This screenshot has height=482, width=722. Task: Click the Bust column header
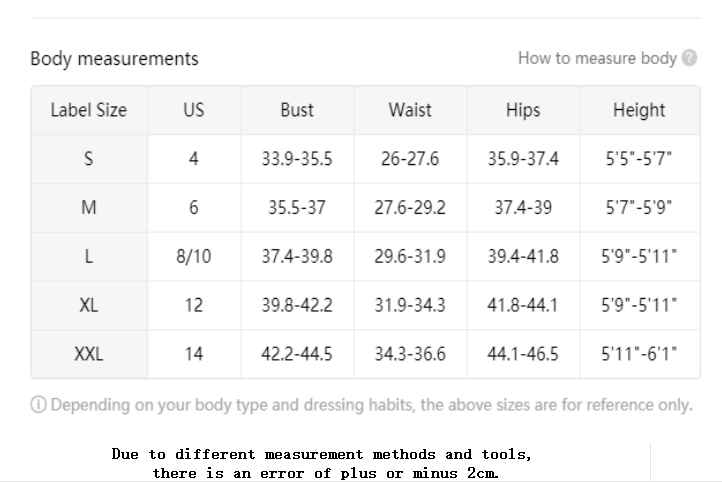[x=297, y=110]
